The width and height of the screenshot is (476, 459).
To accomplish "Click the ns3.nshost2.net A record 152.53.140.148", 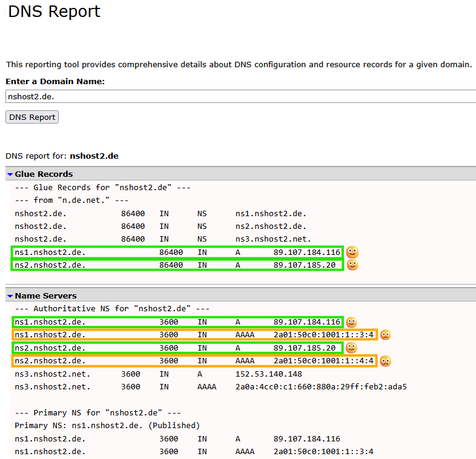I will [x=158, y=374].
